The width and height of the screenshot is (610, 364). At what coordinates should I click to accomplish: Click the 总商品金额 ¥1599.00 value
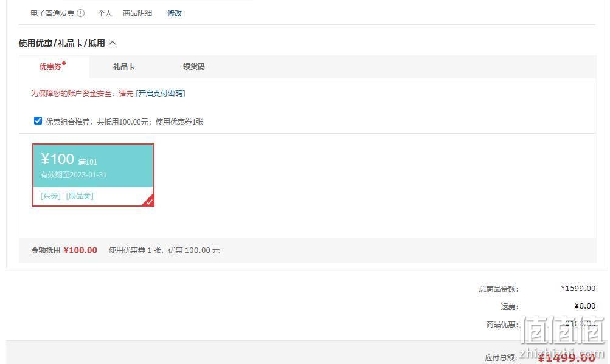coord(578,289)
